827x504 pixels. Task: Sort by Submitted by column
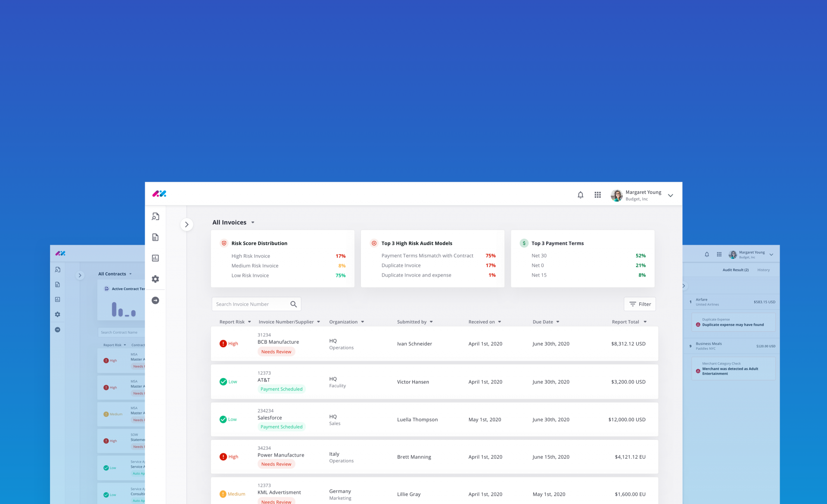415,322
